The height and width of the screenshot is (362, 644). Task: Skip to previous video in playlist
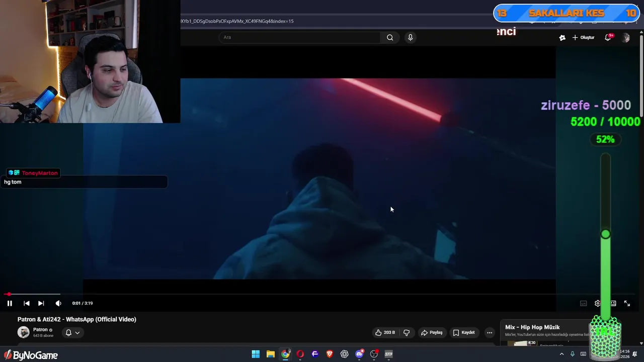point(27,303)
